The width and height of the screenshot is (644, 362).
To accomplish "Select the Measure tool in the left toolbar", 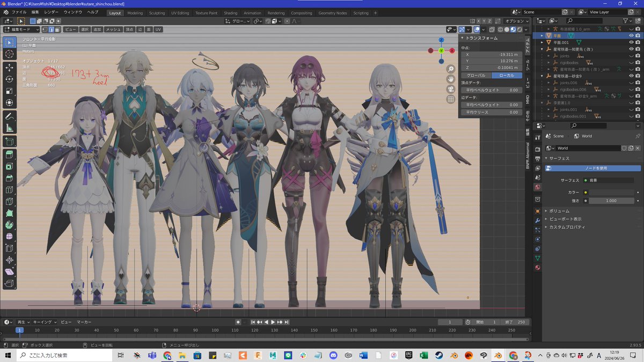I will click(x=10, y=128).
